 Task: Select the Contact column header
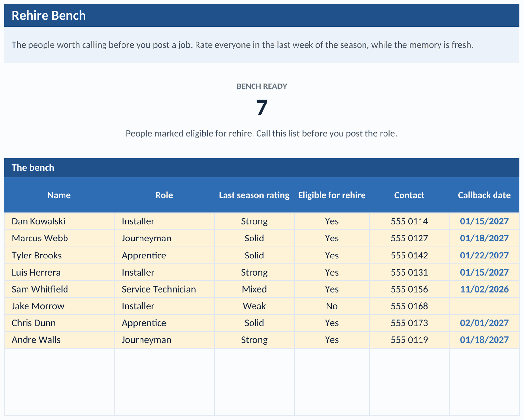409,195
